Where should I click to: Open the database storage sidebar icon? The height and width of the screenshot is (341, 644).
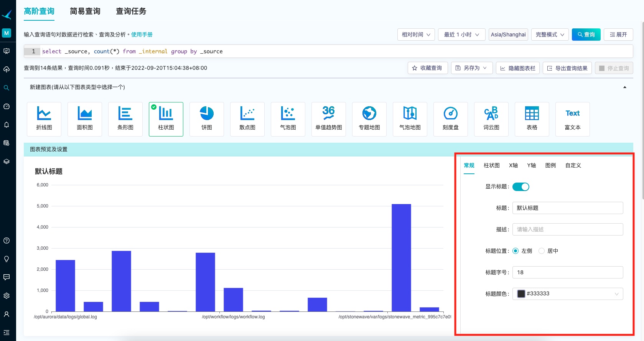tap(7, 143)
